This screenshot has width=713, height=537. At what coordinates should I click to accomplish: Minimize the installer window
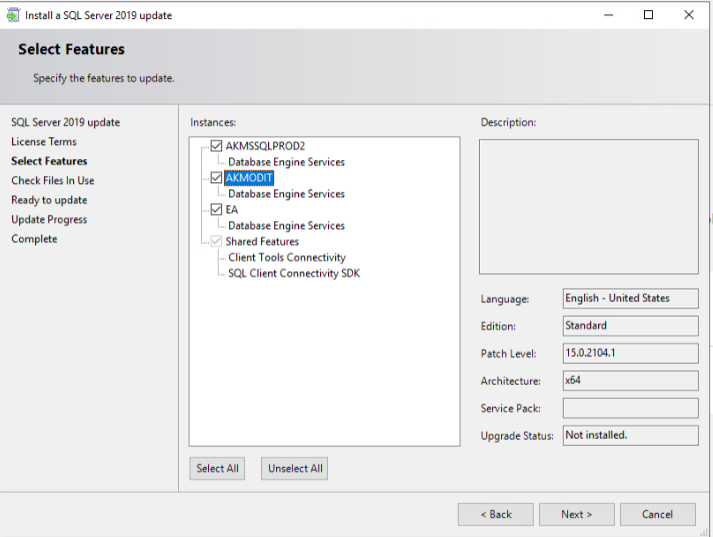pyautogui.click(x=608, y=15)
